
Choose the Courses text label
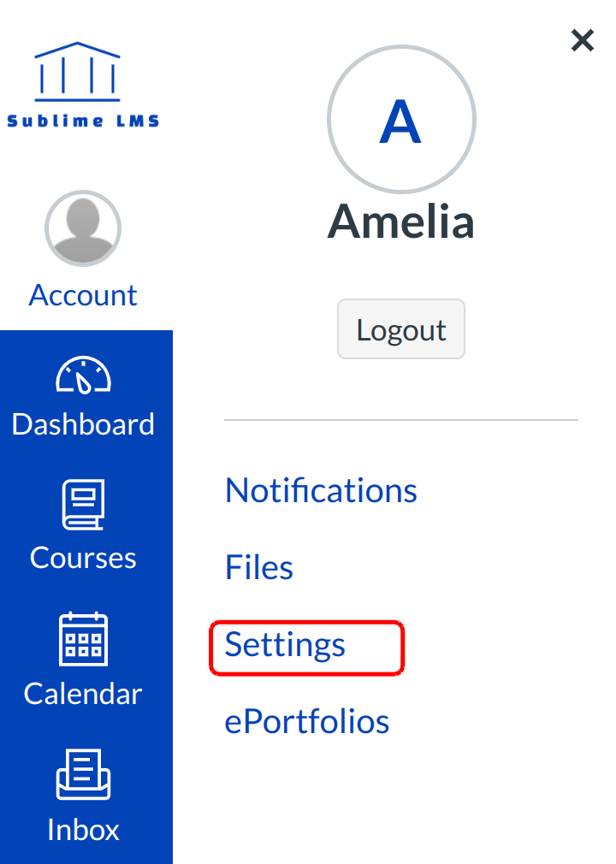[83, 558]
